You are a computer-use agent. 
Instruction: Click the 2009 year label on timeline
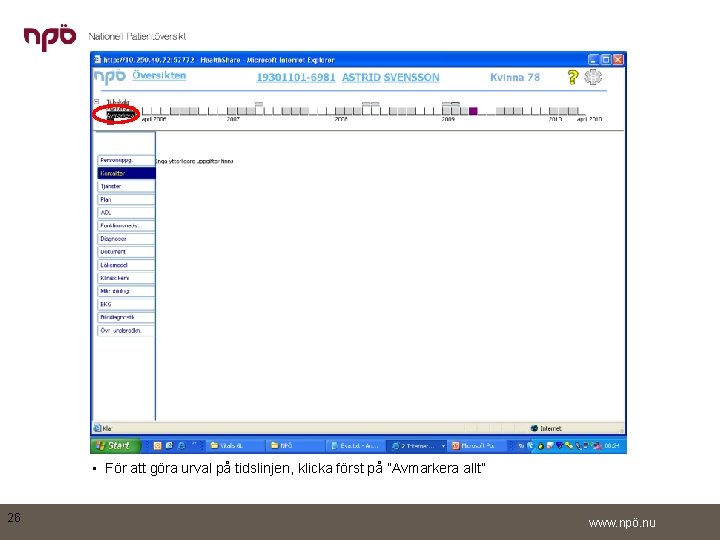[x=448, y=119]
